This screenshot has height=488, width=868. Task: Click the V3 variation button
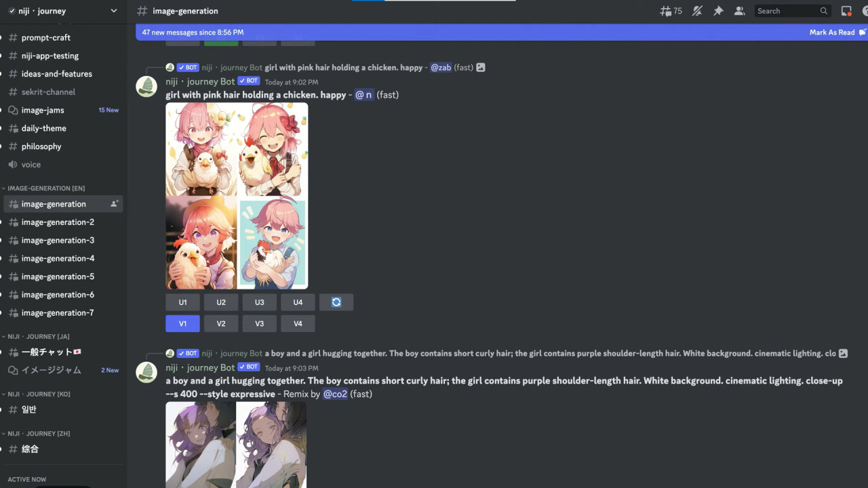coord(260,324)
